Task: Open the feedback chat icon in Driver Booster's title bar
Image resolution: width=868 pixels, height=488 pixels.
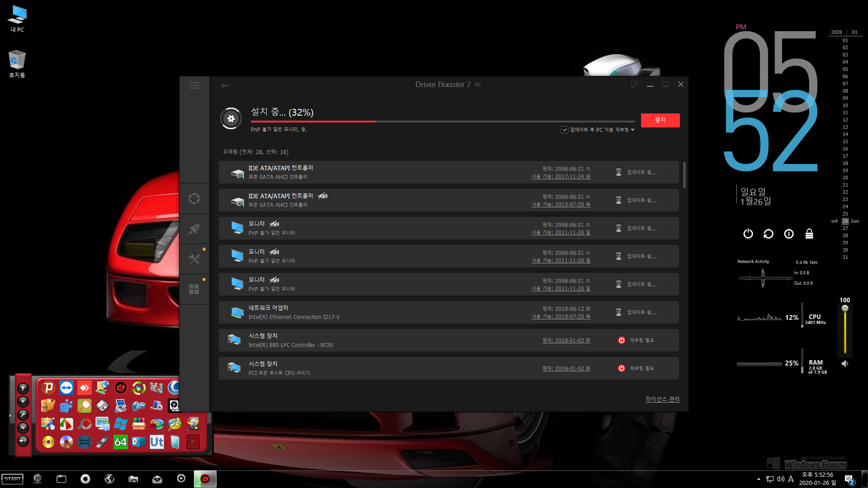Action: [635, 84]
